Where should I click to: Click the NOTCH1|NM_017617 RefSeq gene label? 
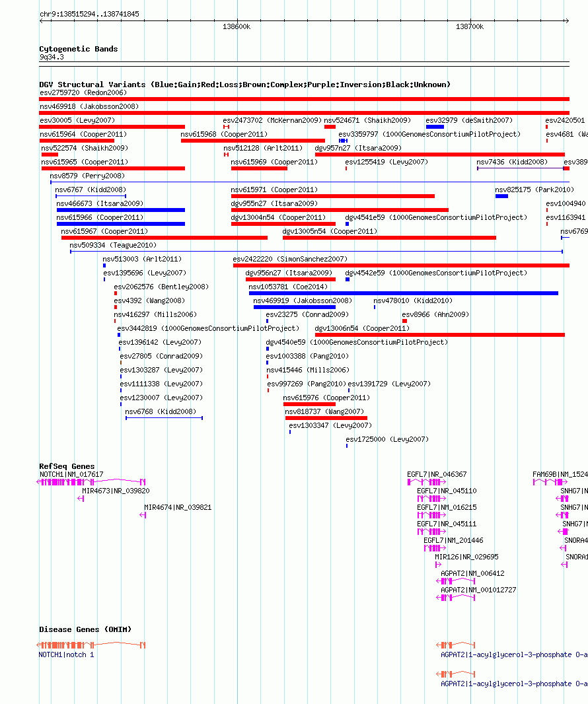click(71, 475)
